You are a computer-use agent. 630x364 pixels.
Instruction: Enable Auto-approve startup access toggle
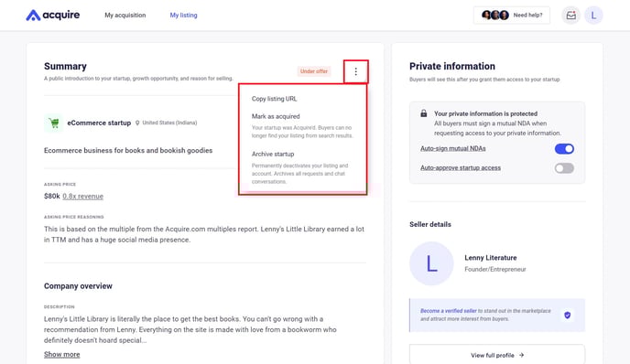(564, 168)
